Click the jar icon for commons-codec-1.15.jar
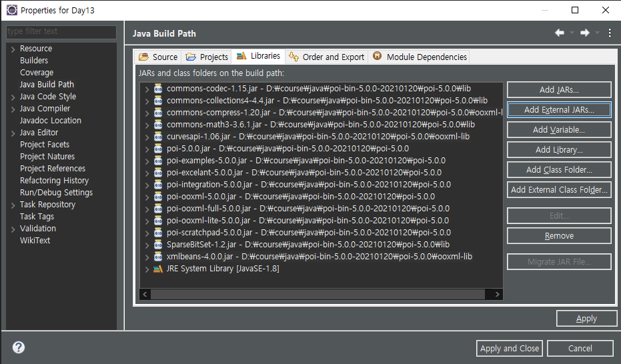The image size is (621, 364). click(x=158, y=89)
